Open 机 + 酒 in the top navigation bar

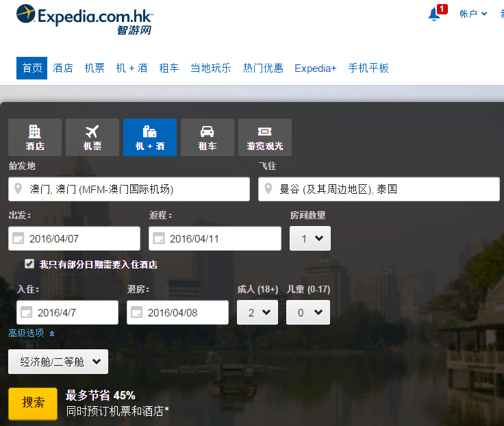[131, 68]
